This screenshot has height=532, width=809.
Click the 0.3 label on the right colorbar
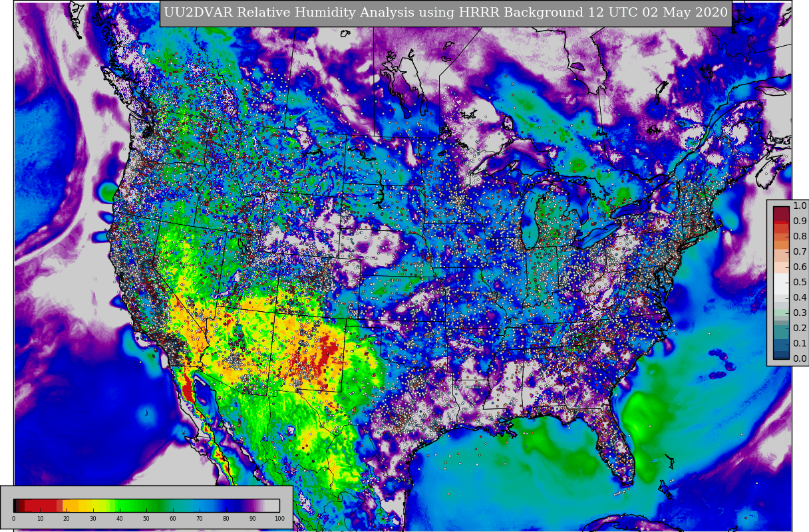click(x=800, y=313)
